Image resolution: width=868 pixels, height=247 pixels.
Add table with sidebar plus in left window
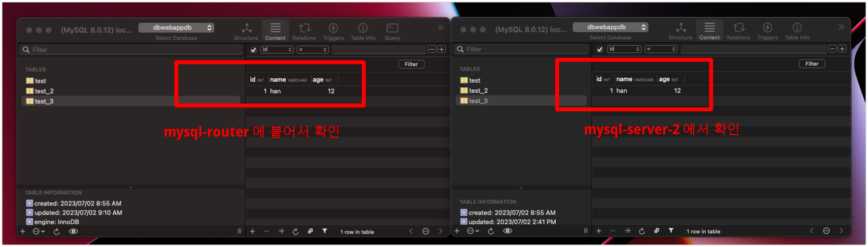(x=23, y=231)
